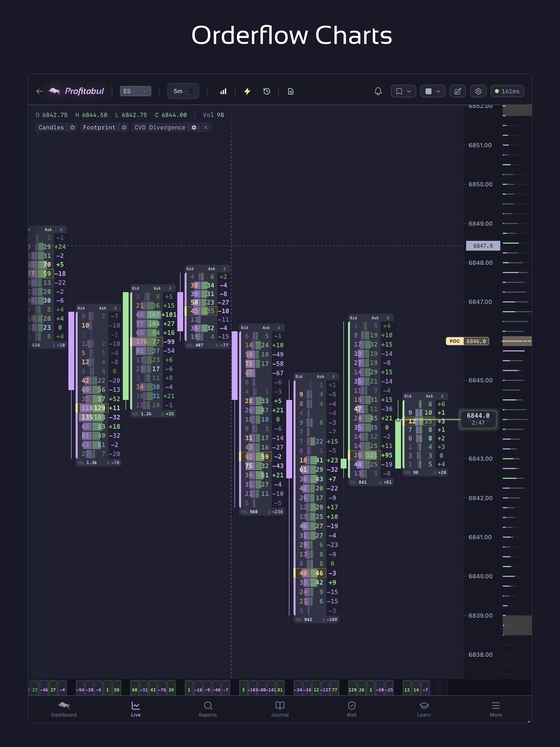Open CVD Divergence settings gear
The image size is (560, 747).
[194, 127]
